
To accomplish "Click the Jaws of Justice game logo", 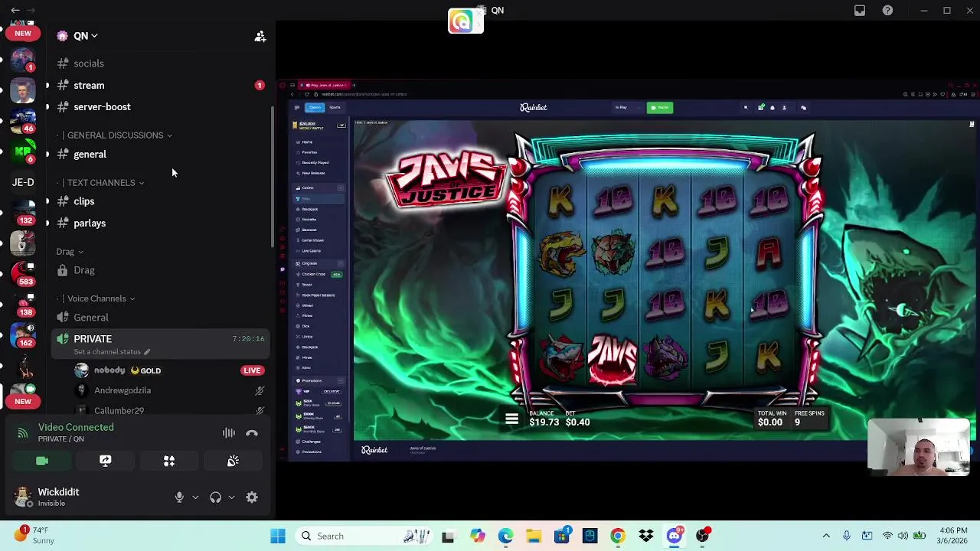I will click(x=446, y=178).
